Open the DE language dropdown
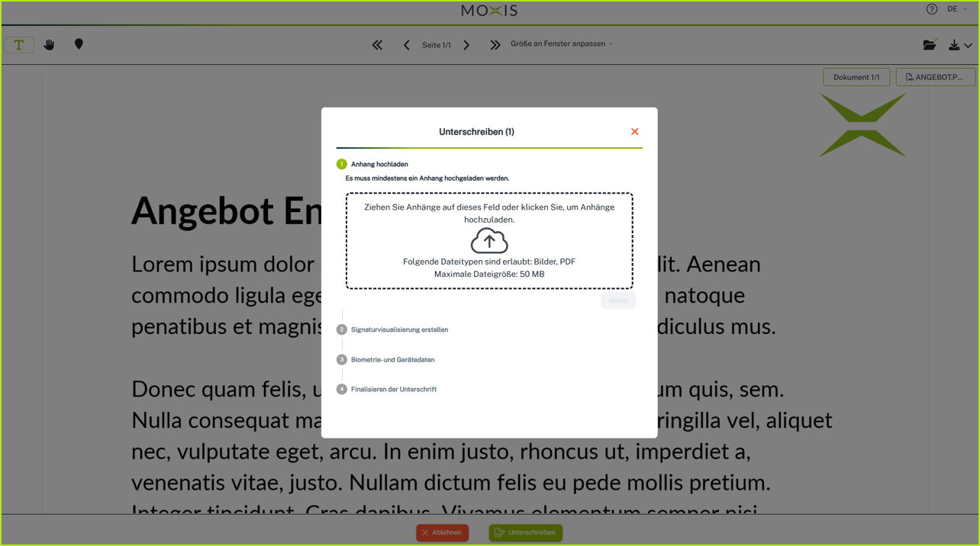 (x=955, y=8)
